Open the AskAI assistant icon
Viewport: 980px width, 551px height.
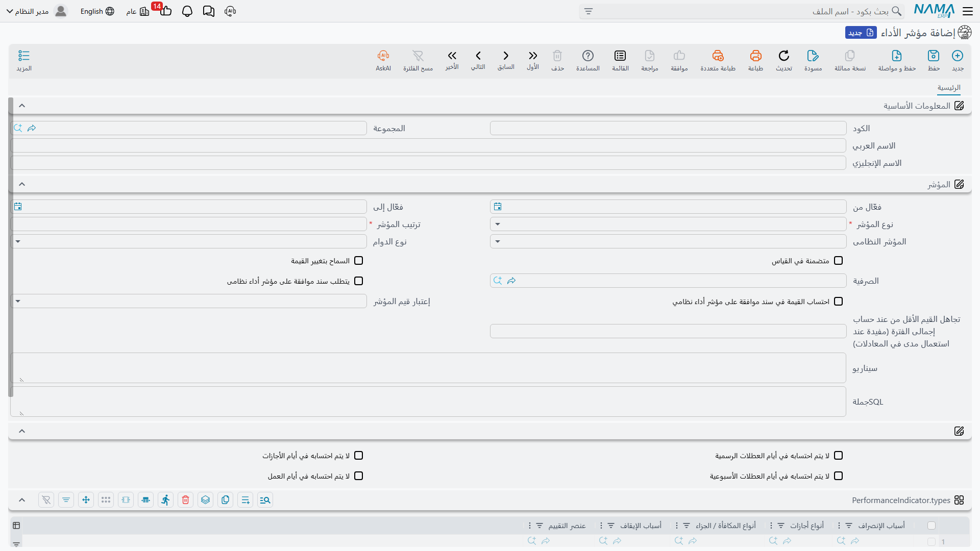383,56
